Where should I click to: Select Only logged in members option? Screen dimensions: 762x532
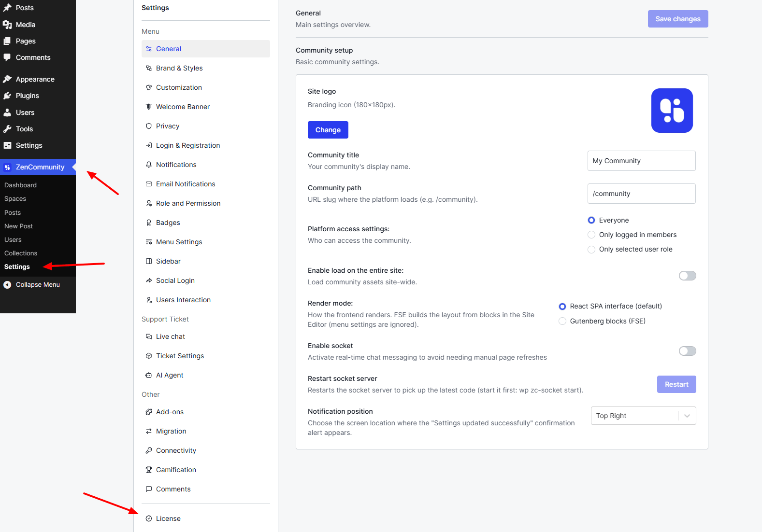click(591, 235)
